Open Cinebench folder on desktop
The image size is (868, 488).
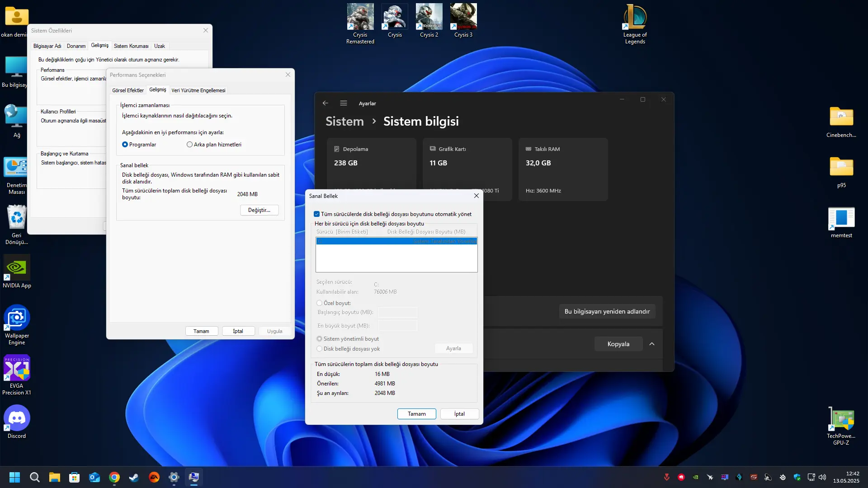click(841, 122)
